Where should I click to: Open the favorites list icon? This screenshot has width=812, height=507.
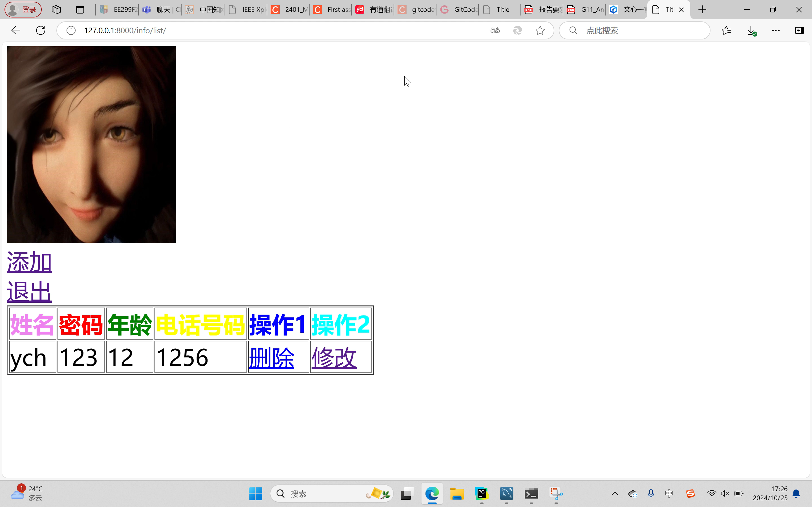tap(726, 30)
